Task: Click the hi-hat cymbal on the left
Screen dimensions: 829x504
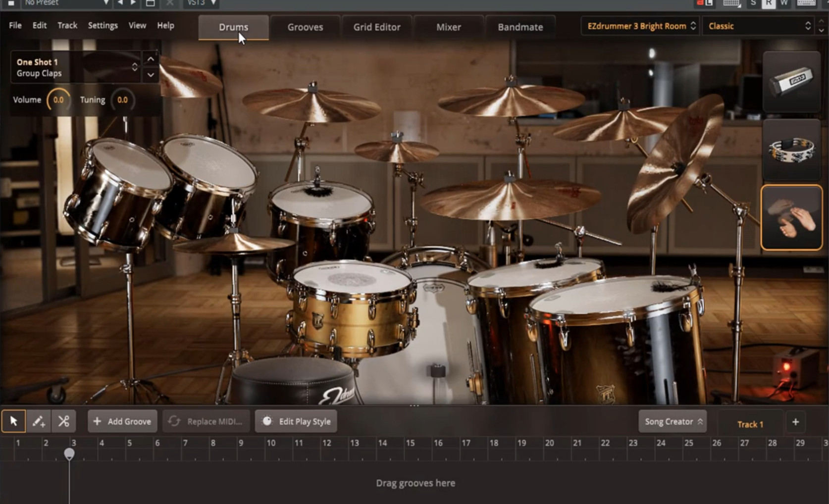Action: tap(234, 244)
